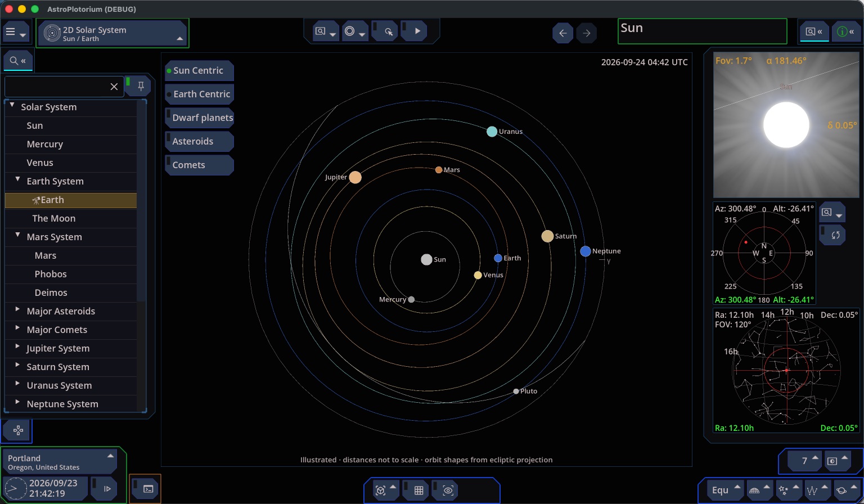
Task: Click the Mercury planet marker in diagram
Action: tap(411, 300)
